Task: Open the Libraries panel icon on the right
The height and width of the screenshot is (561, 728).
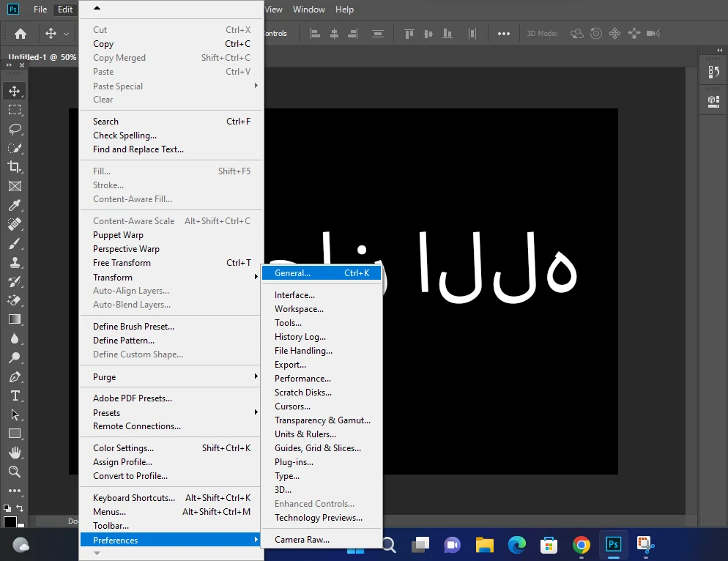Action: (x=713, y=101)
